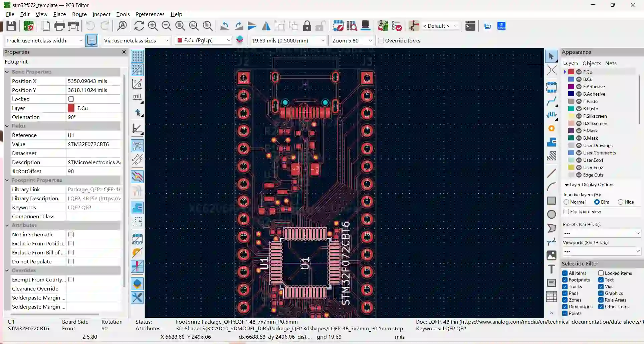Open the Route menu
This screenshot has height=344, width=644.
(x=79, y=14)
